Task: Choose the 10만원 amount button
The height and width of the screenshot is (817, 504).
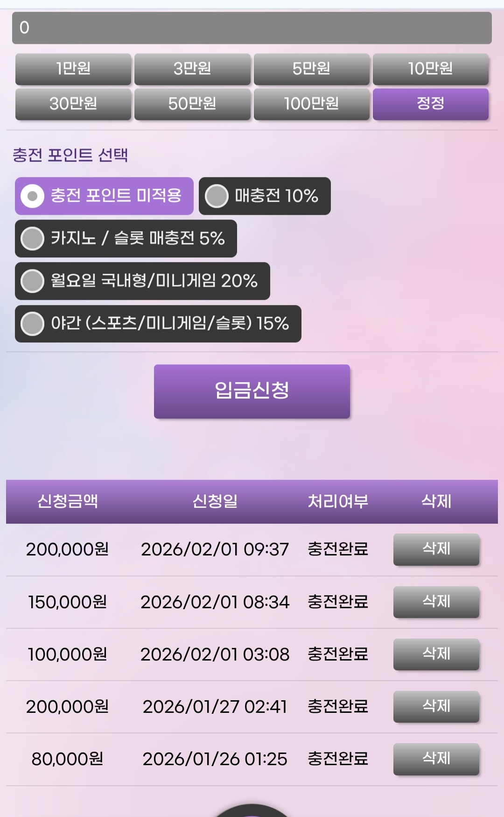Action: pos(430,69)
